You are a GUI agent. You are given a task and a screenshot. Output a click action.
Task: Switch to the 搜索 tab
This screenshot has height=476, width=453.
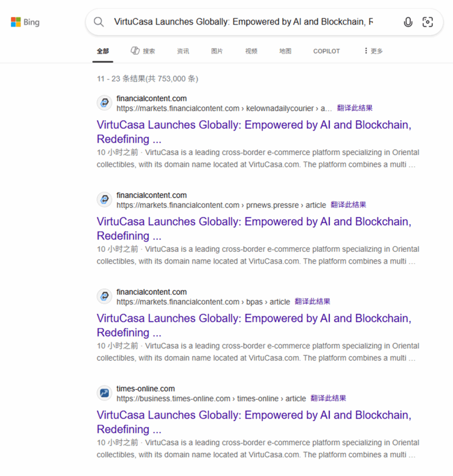[143, 51]
